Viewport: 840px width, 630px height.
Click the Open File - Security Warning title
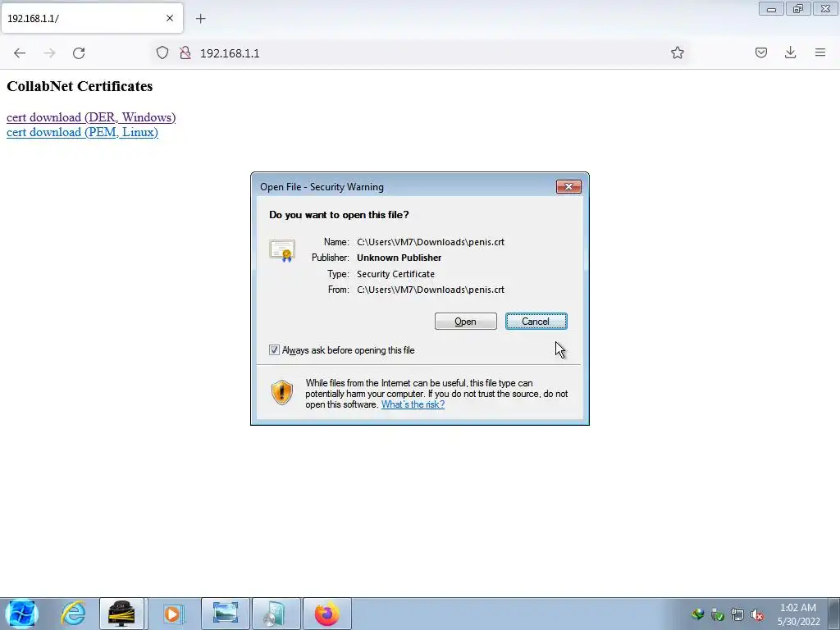click(x=322, y=187)
